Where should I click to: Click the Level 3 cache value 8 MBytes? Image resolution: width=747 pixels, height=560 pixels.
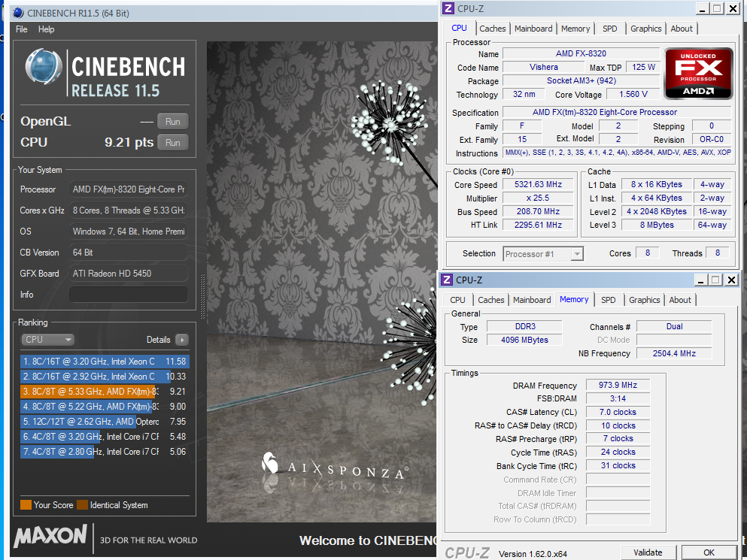pyautogui.click(x=657, y=225)
